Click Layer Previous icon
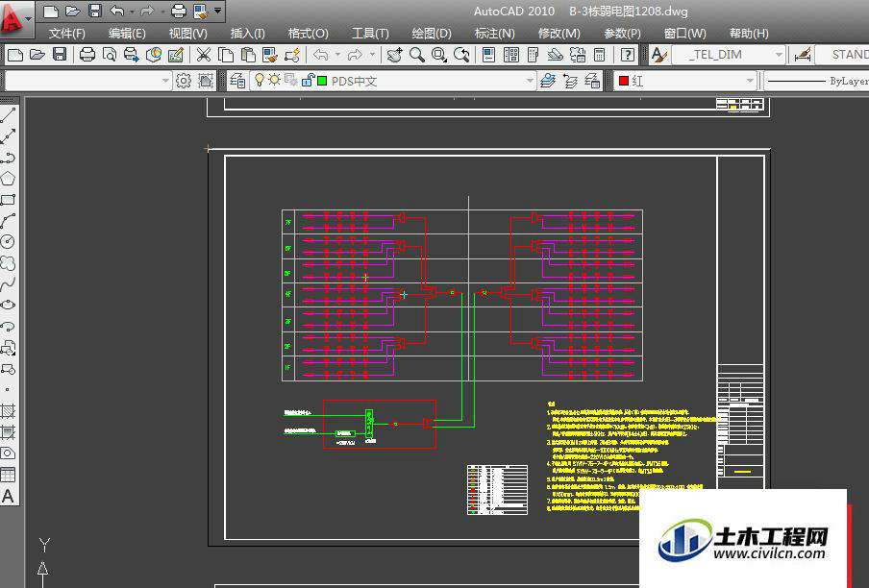The width and height of the screenshot is (869, 588). [570, 81]
